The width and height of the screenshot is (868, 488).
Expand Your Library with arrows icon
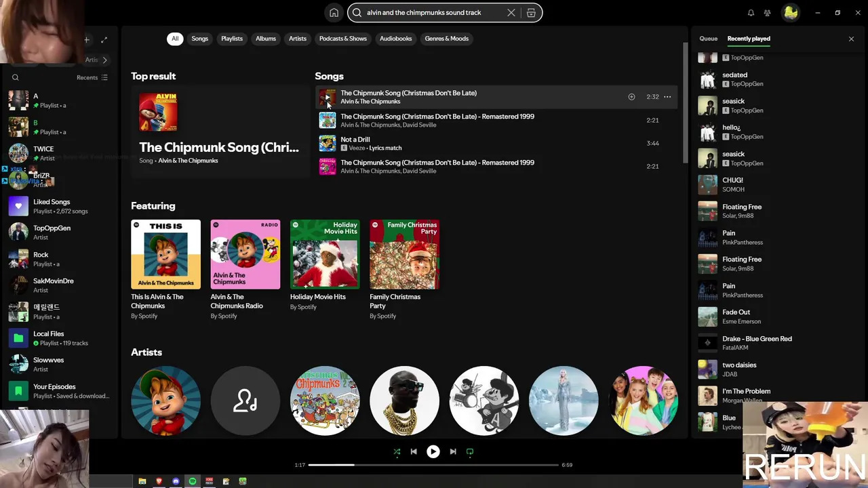point(104,40)
